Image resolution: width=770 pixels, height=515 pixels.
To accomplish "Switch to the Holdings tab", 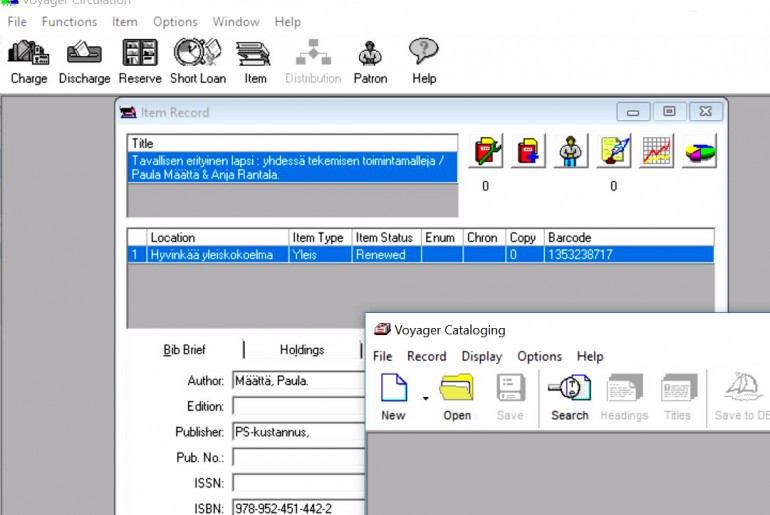I will coord(302,350).
